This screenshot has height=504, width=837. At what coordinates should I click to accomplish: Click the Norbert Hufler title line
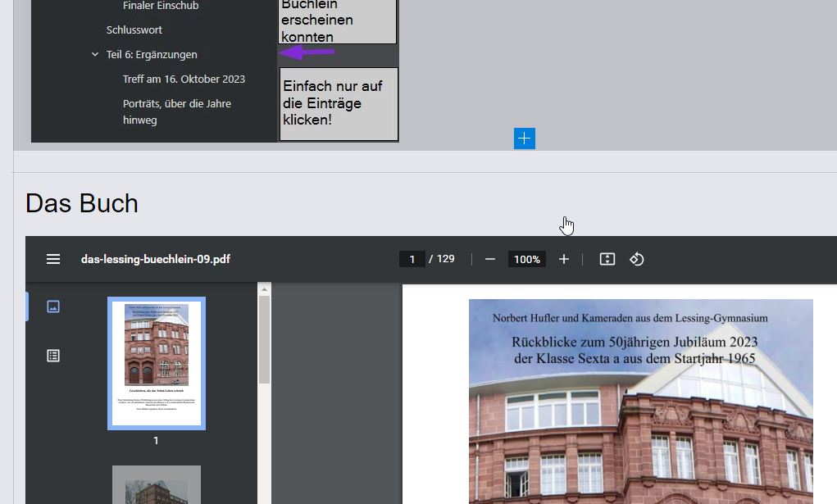click(x=630, y=318)
